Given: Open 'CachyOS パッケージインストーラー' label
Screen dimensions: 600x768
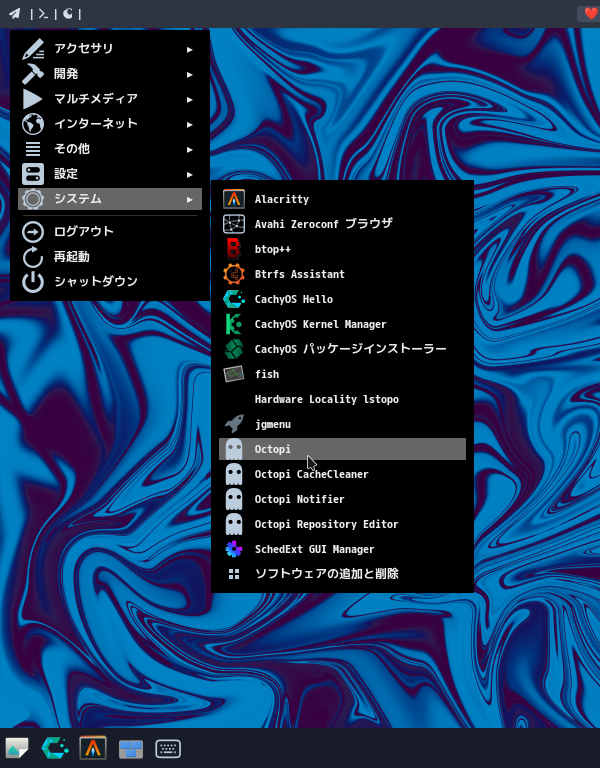Looking at the screenshot, I should click(x=350, y=349).
